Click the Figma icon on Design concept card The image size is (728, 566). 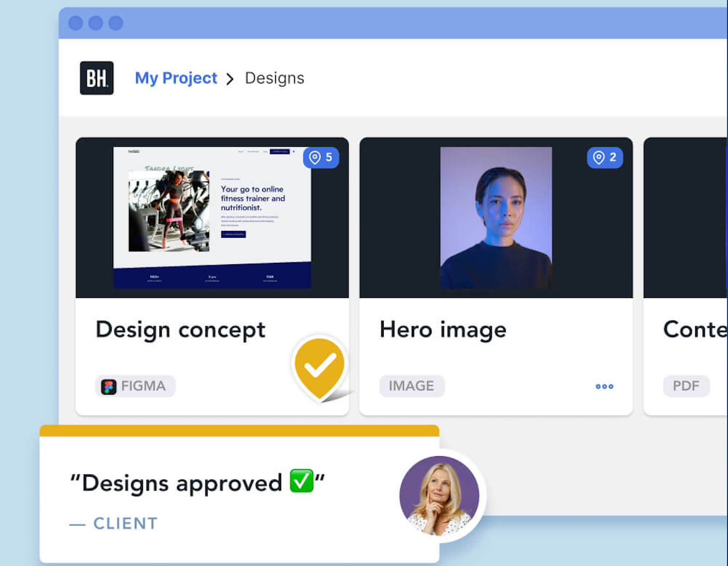click(109, 386)
